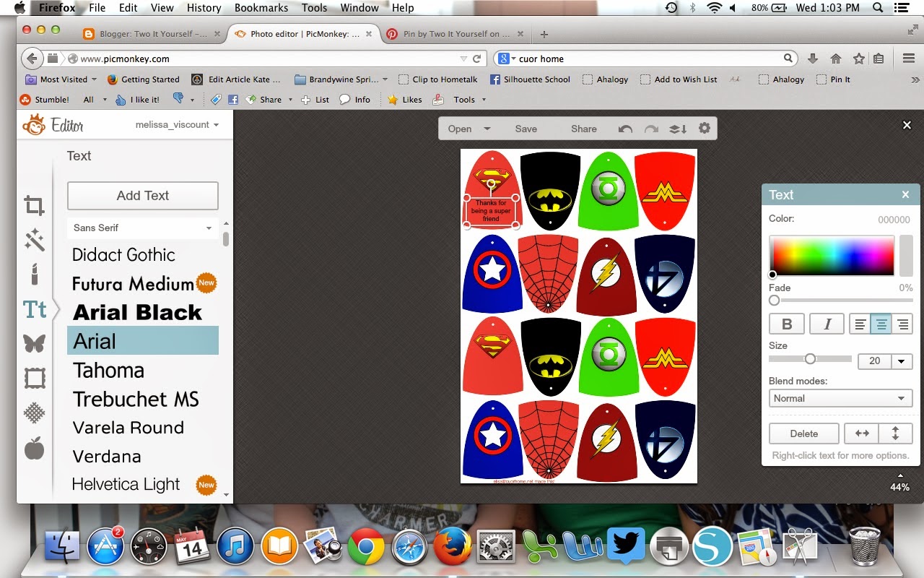Click the Firefox address bar showing www.picmonkey.com
This screenshot has height=578, width=924.
[x=263, y=59]
